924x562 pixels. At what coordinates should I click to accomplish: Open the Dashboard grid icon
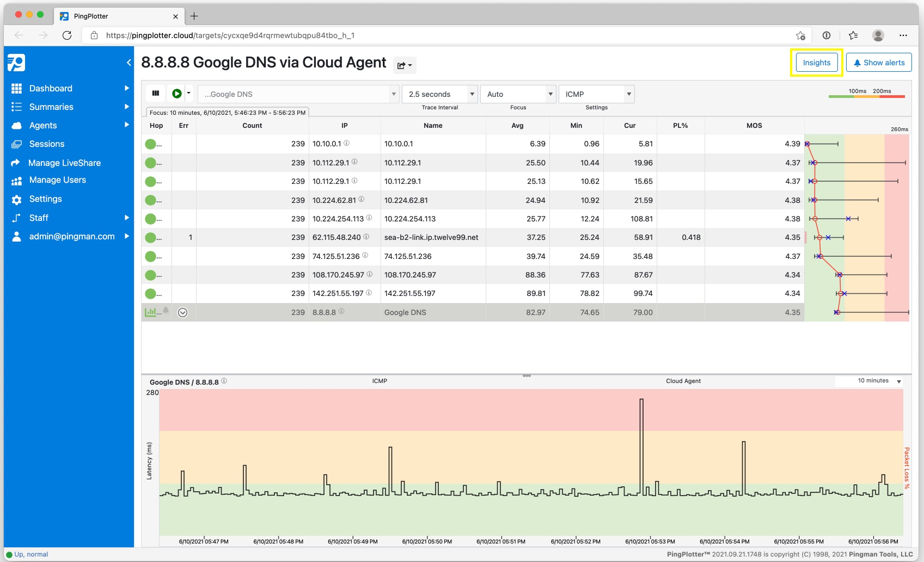(17, 88)
